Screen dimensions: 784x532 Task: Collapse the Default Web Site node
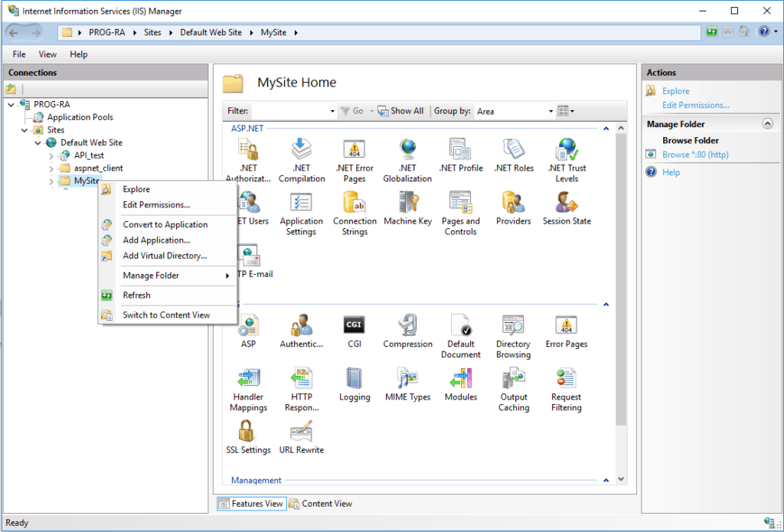point(38,142)
